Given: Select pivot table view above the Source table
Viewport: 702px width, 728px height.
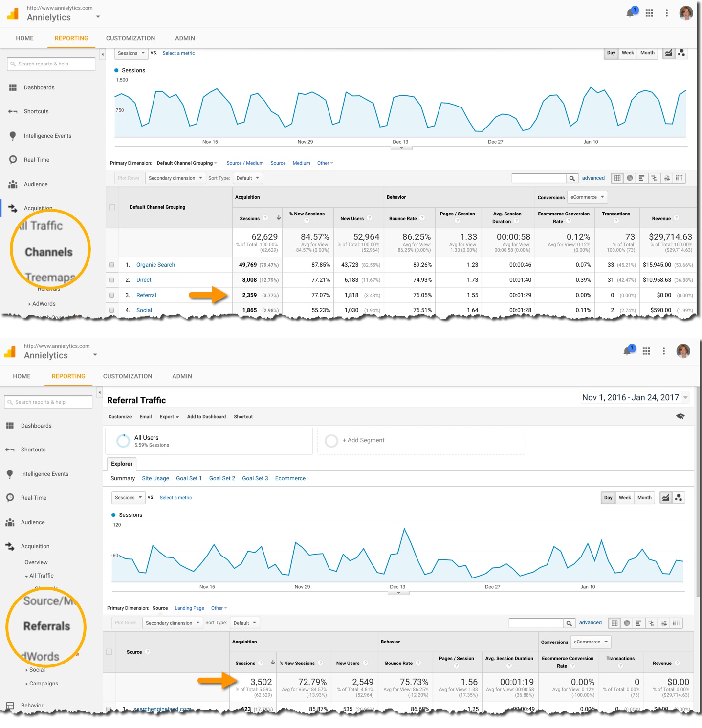Looking at the screenshot, I should [x=676, y=623].
